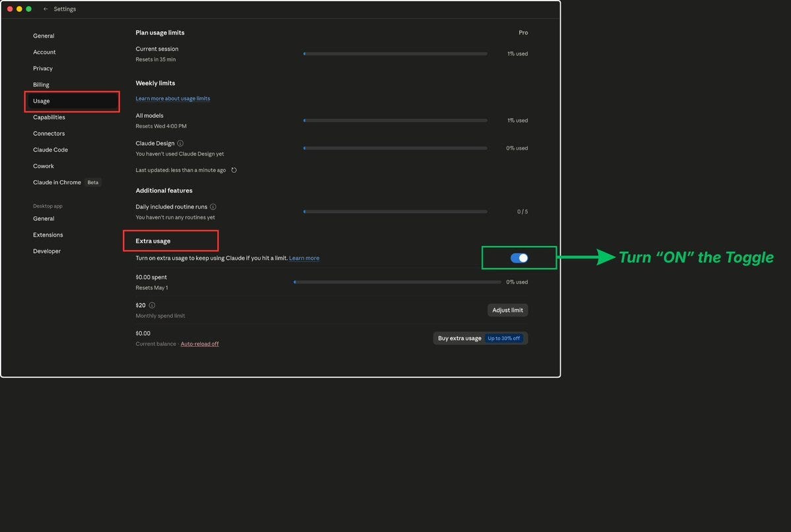
Task: Open Claude in Chrome settings
Action: [x=57, y=182]
